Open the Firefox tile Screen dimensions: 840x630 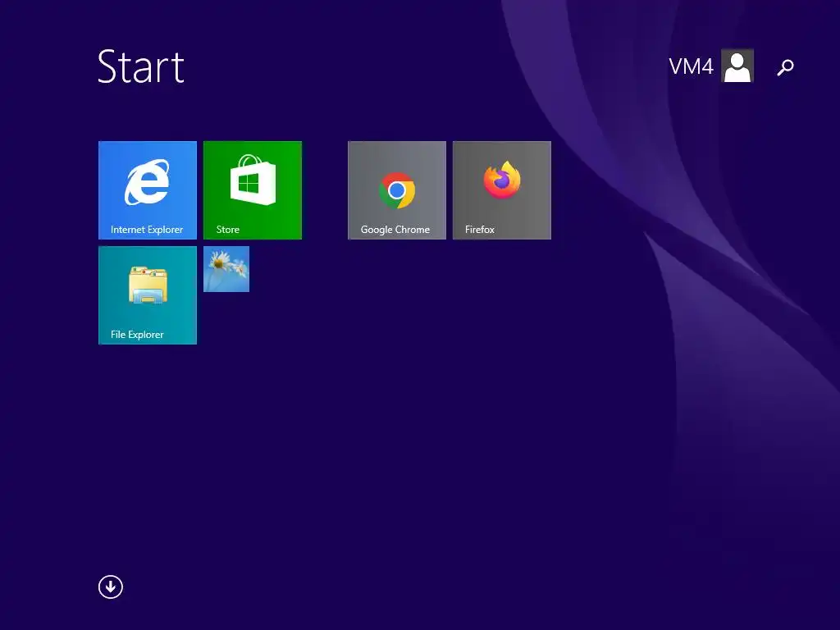point(502,190)
